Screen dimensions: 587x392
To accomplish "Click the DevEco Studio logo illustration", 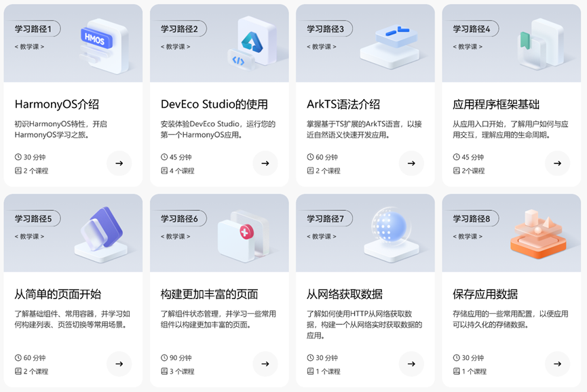I will [252, 43].
